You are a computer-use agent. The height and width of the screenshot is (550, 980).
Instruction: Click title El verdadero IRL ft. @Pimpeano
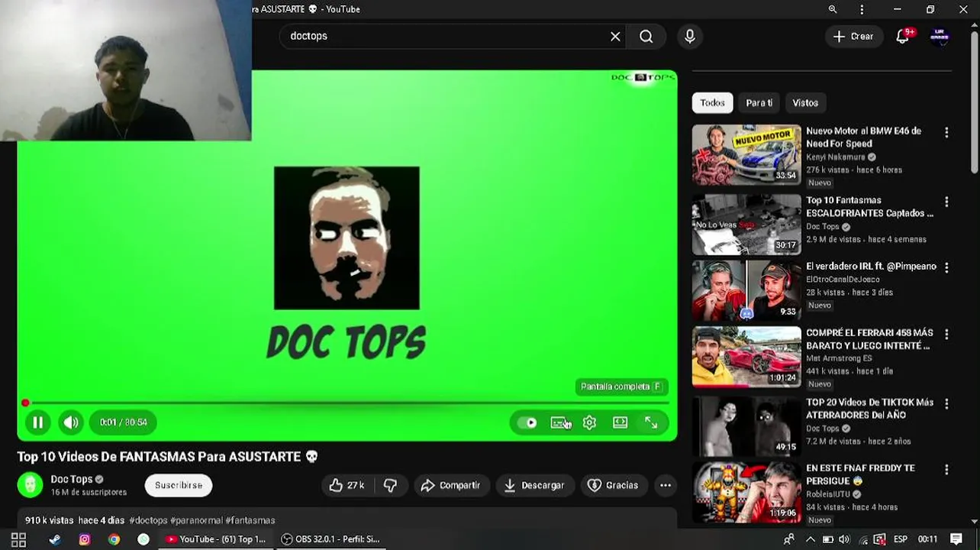(x=871, y=267)
